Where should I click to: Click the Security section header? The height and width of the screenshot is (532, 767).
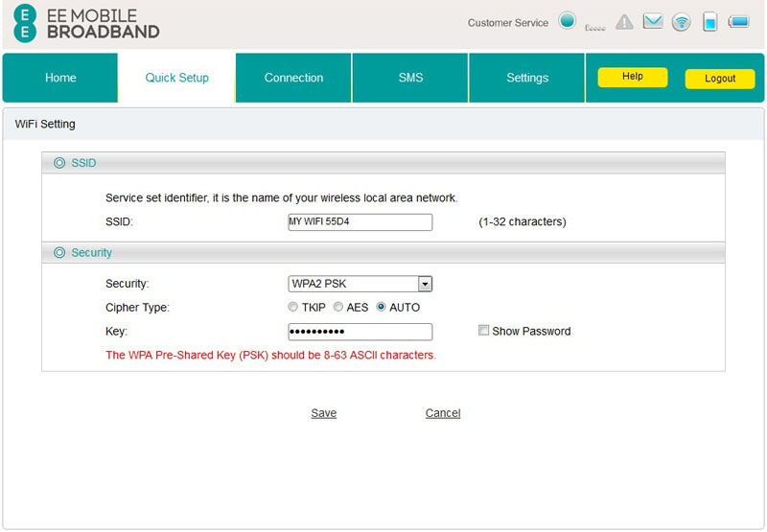[x=383, y=252]
